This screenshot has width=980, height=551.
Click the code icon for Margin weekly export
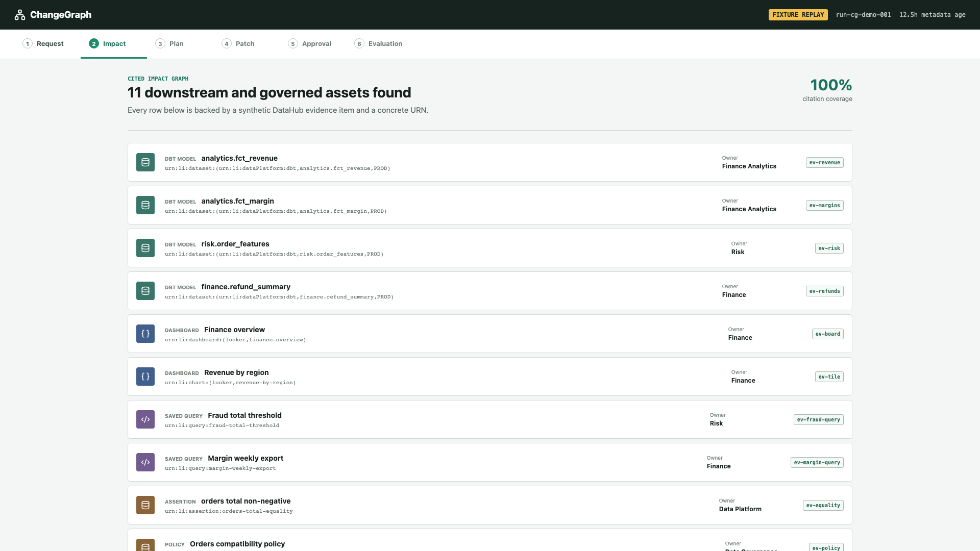145,462
